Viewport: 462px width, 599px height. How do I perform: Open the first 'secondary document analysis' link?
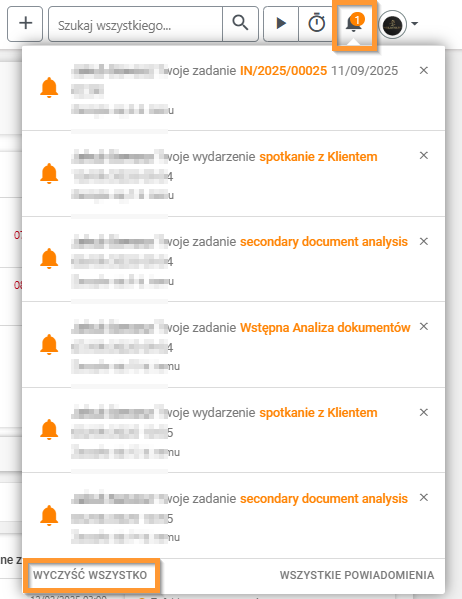[x=324, y=242]
